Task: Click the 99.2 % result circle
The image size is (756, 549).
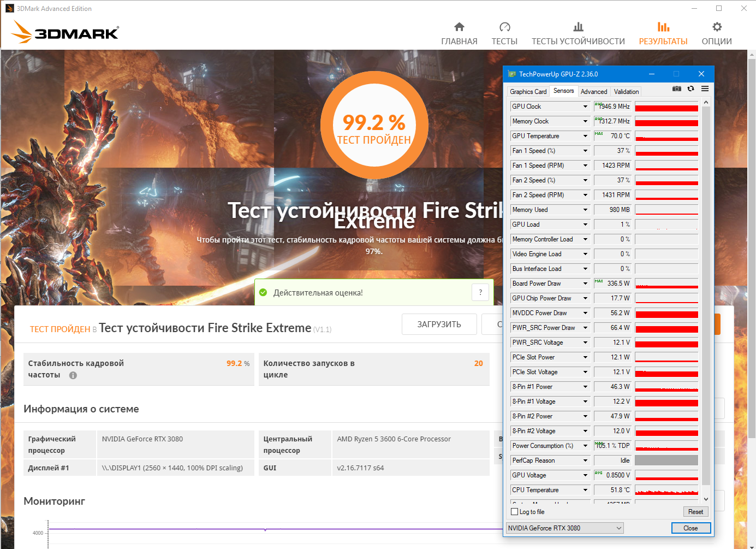Action: pyautogui.click(x=374, y=125)
